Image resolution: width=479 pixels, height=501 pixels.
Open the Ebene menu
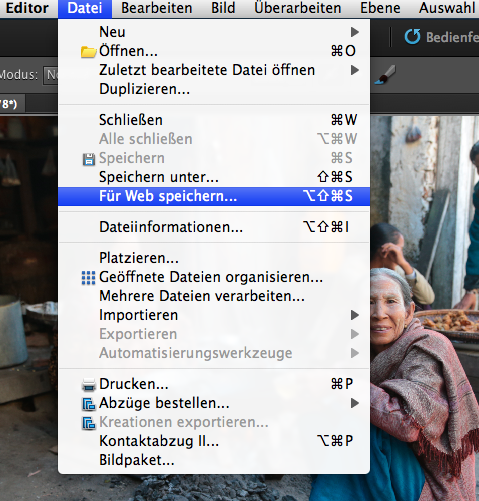click(x=380, y=8)
